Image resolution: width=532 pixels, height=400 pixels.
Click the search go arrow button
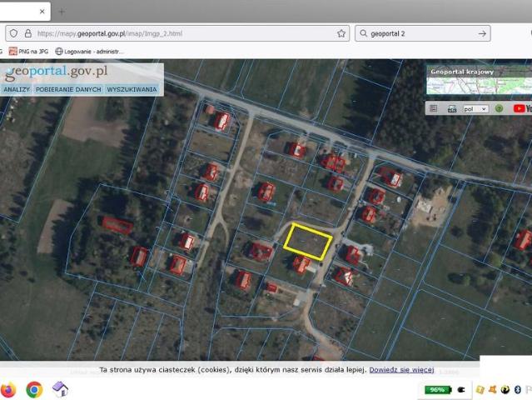483,33
